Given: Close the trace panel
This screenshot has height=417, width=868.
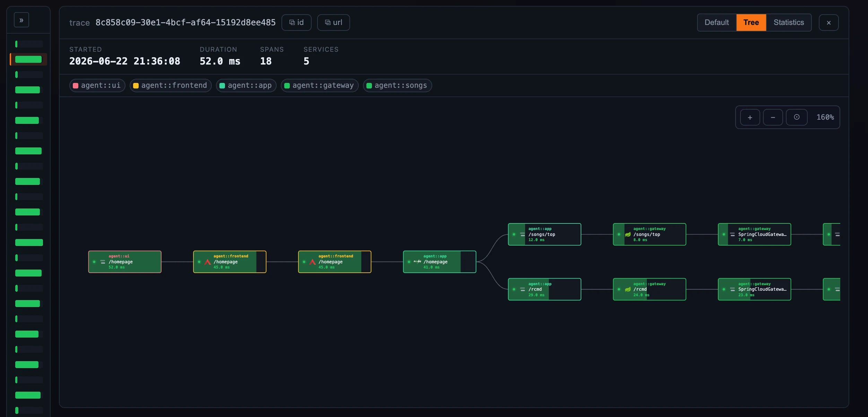Looking at the screenshot, I should click(x=828, y=23).
